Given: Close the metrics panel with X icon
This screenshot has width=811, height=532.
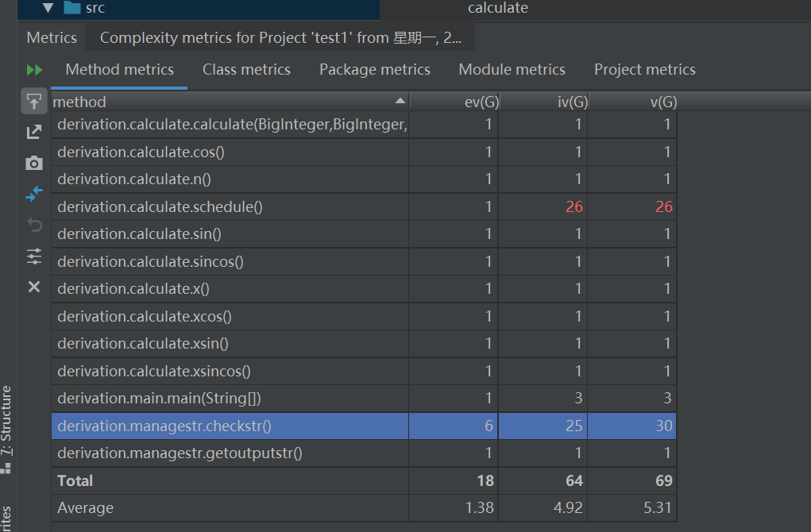Looking at the screenshot, I should [x=34, y=287].
